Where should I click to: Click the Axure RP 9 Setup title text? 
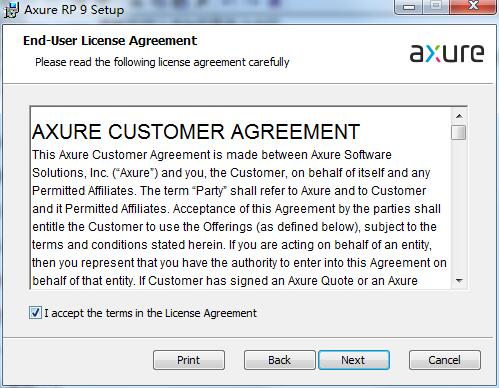coord(74,10)
